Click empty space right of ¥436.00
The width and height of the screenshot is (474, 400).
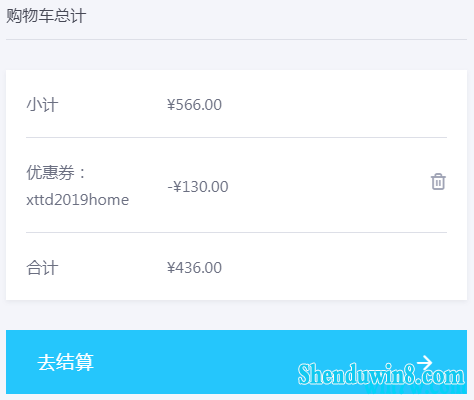tap(333, 268)
